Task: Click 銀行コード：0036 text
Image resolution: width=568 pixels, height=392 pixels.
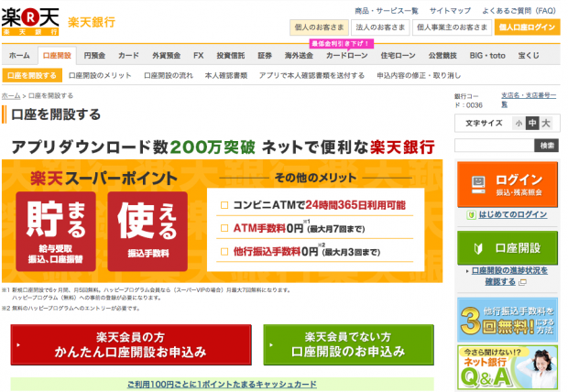Action: 468,101
